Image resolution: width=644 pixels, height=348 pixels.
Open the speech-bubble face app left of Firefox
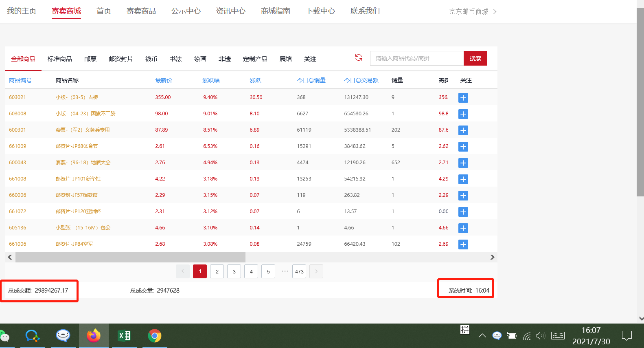[x=63, y=336]
